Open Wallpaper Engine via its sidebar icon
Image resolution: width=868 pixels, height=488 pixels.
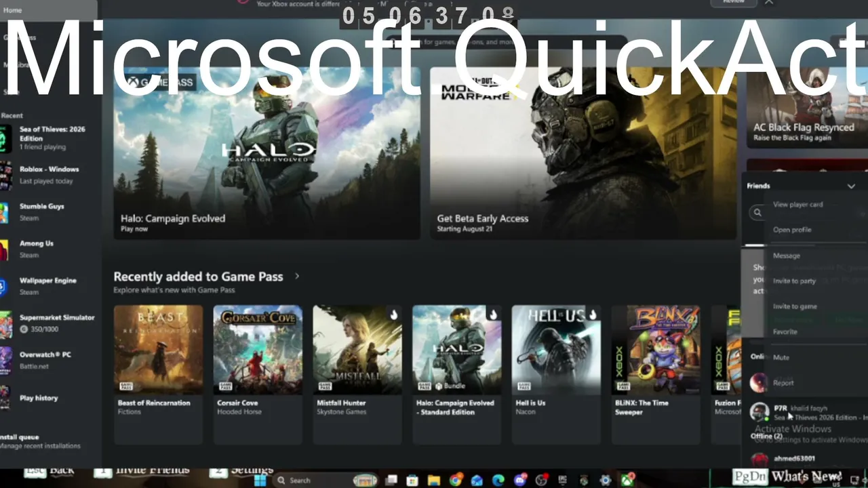pyautogui.click(x=5, y=287)
